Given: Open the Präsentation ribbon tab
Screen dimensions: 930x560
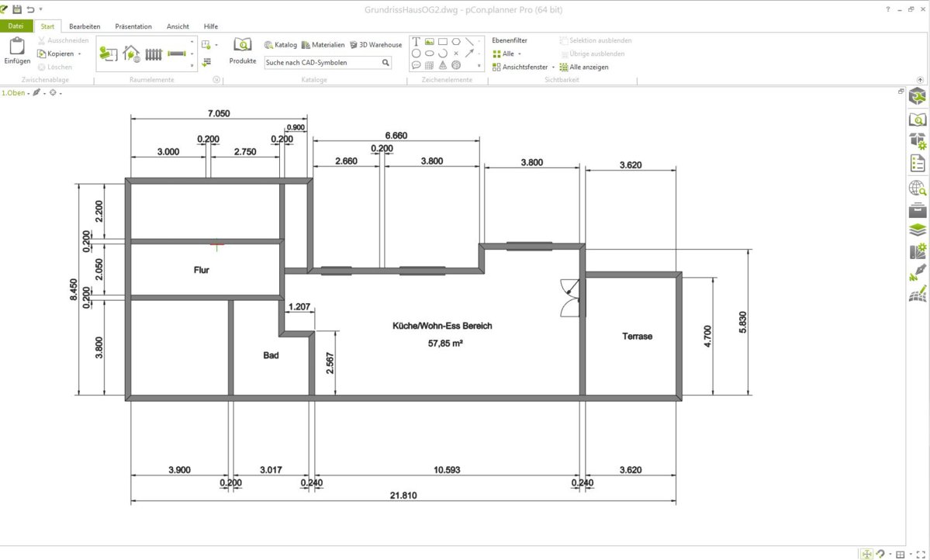Looking at the screenshot, I should (x=133, y=26).
